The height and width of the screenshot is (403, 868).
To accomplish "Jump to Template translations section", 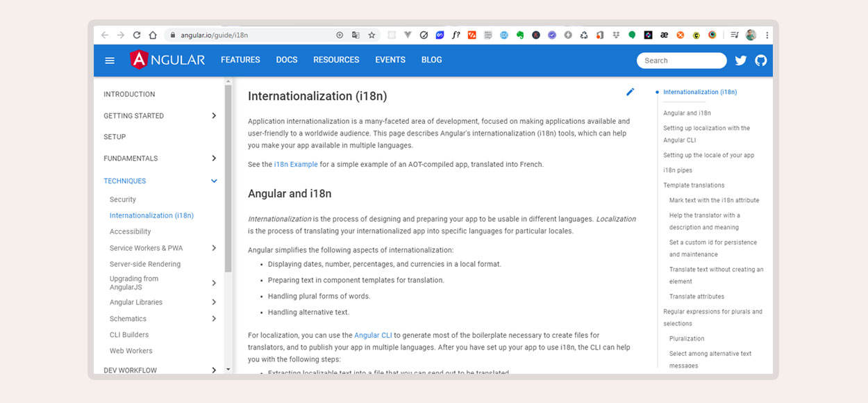I will (694, 186).
